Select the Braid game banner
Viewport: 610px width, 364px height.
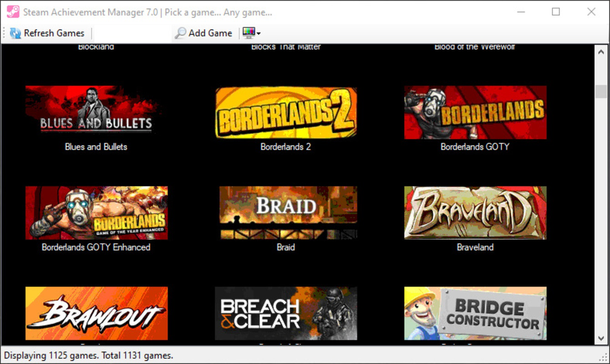(x=286, y=213)
